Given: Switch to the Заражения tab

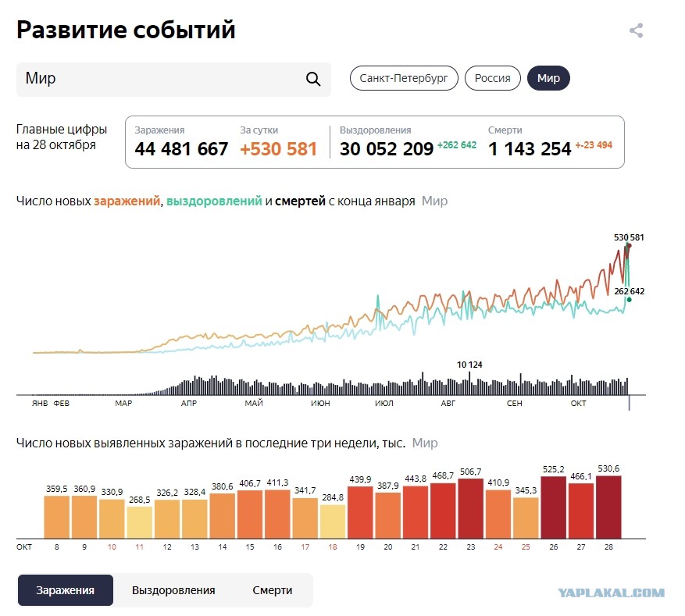Looking at the screenshot, I should (65, 590).
